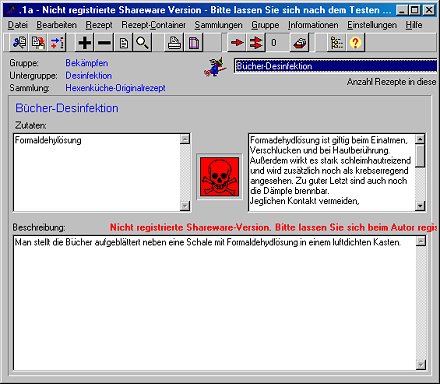The width and height of the screenshot is (440, 384).
Task: Click the witch on broomstick icon
Action: click(x=215, y=67)
